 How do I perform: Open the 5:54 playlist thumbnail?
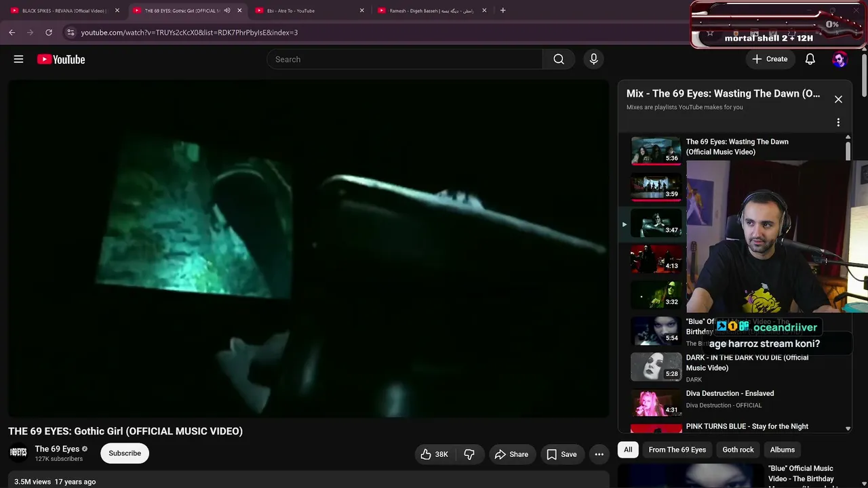click(x=656, y=331)
